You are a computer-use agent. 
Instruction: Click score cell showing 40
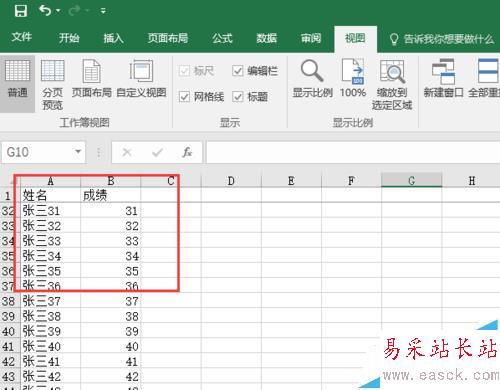click(111, 347)
